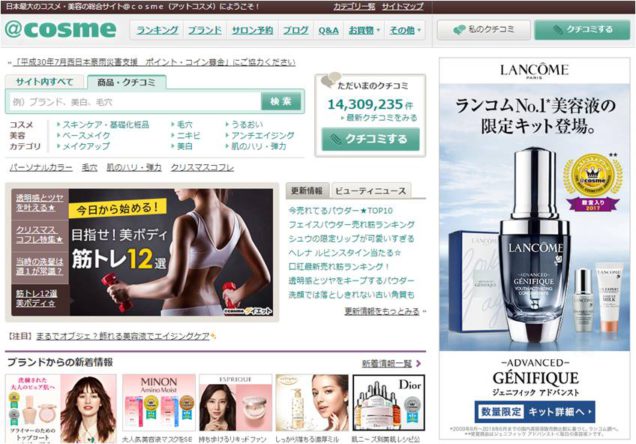
Task: Click the arrow icon next to 新着情報一覧
Action: [418, 364]
